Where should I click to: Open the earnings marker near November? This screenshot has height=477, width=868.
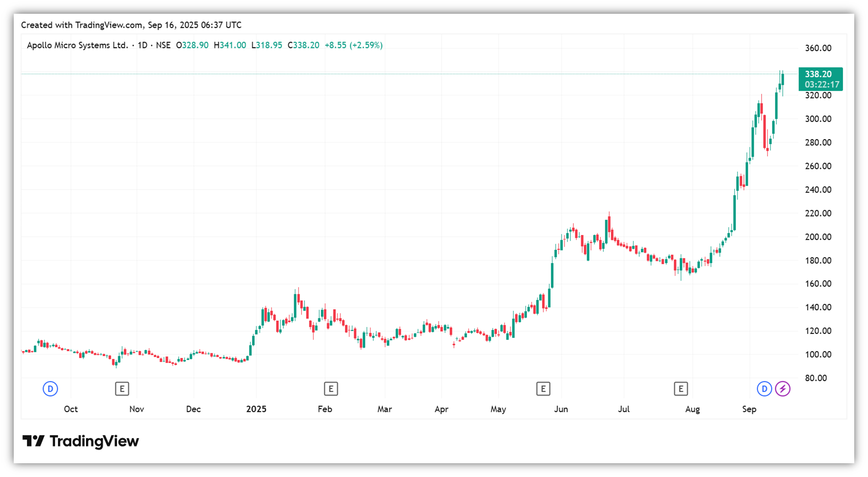(122, 389)
